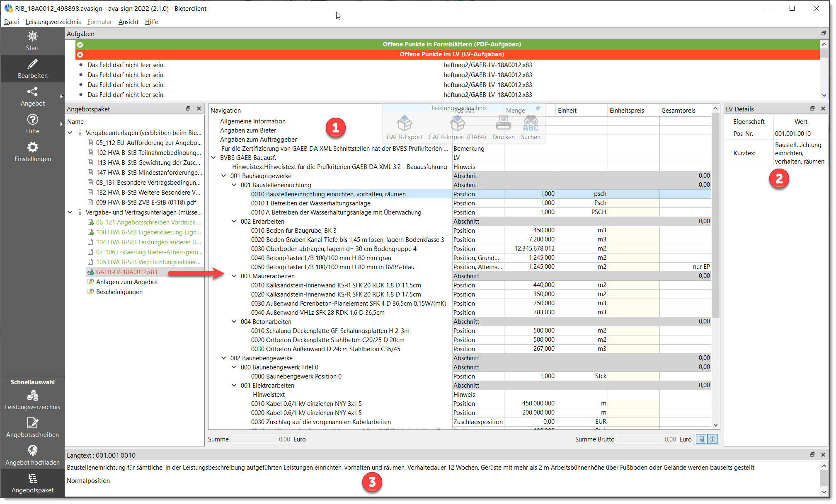Select the Bearbeiten pencil icon
Image resolution: width=836 pixels, height=504 pixels.
[32, 64]
